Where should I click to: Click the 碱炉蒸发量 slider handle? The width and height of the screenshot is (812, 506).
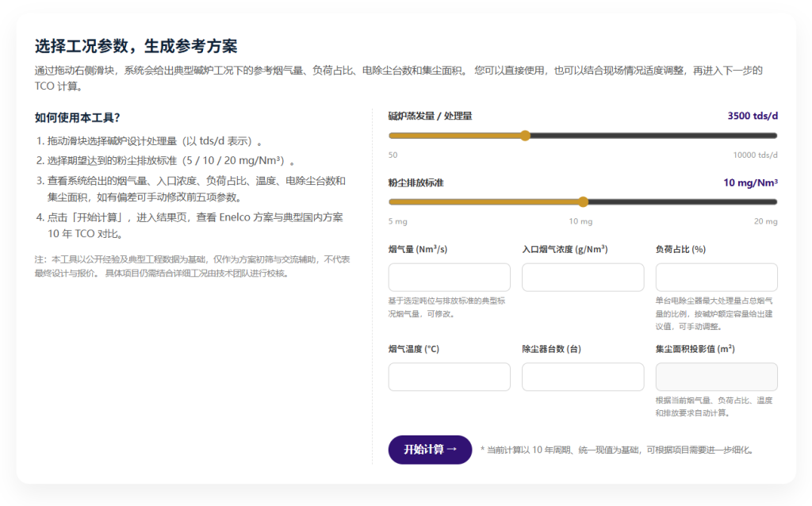coord(525,136)
